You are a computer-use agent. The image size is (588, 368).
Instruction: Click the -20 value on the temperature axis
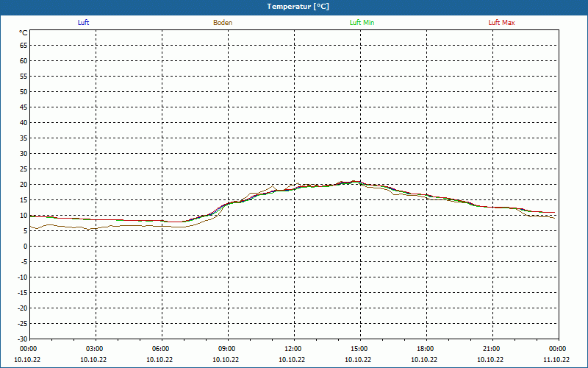[23, 308]
